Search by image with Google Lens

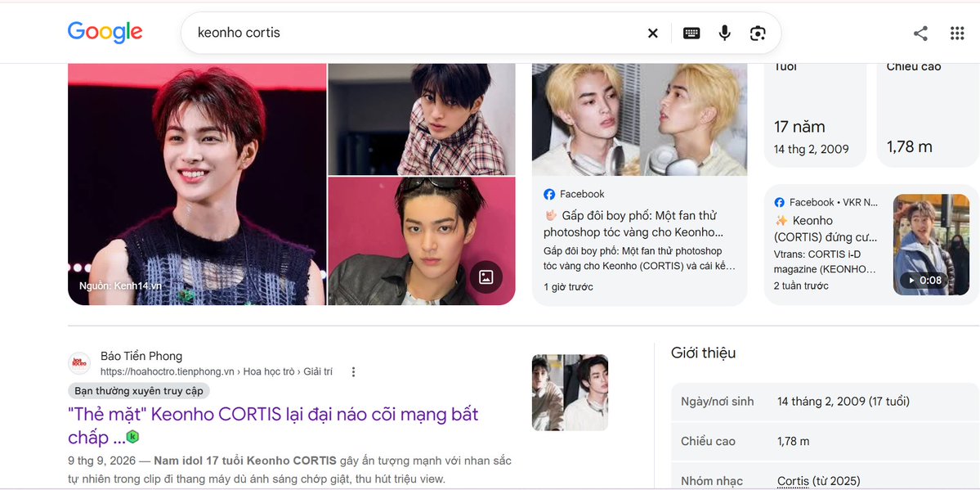(x=758, y=34)
